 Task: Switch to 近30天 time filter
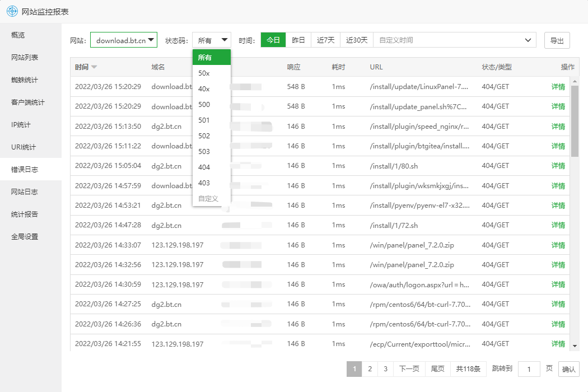(x=357, y=40)
